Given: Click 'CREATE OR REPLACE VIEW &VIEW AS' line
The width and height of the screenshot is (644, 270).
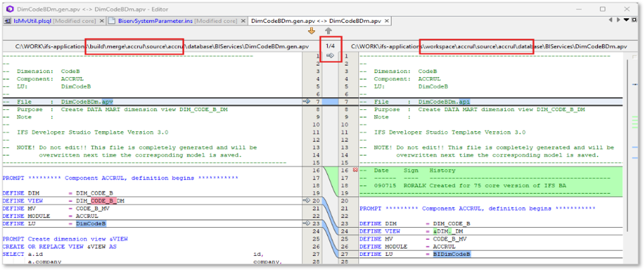Looking at the screenshot, I should click(60, 247).
